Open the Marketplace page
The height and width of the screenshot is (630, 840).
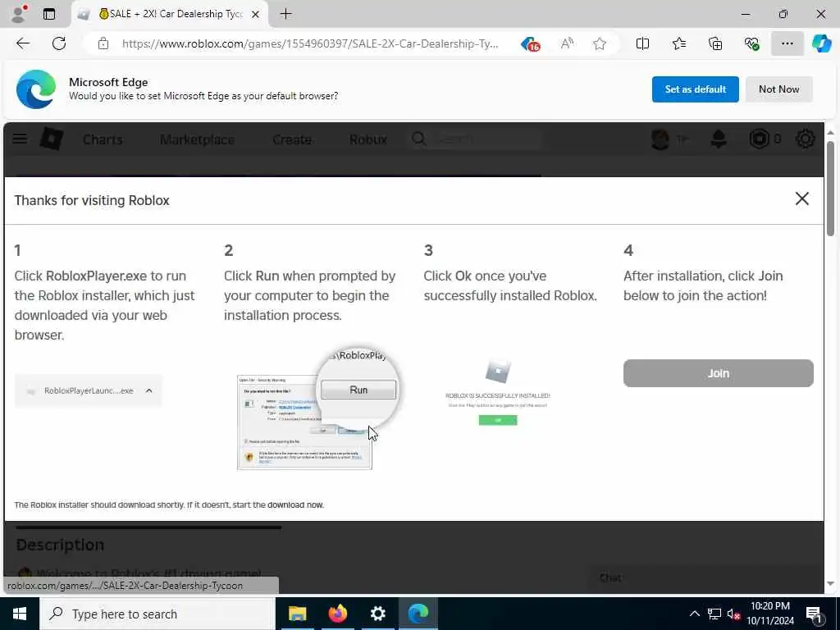197,139
